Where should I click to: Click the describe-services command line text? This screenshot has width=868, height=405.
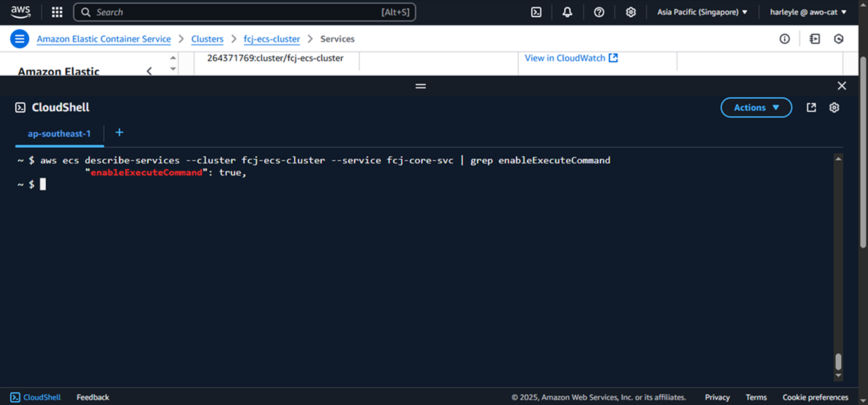pos(325,160)
